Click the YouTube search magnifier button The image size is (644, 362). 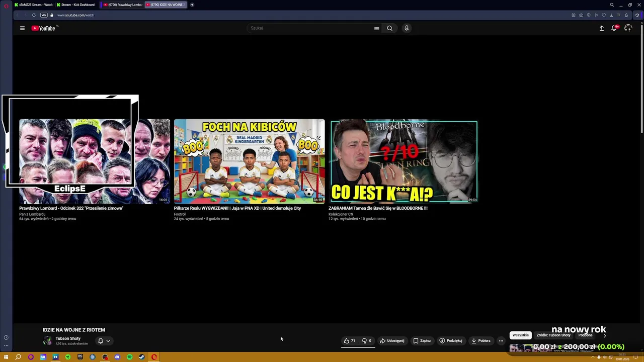[x=389, y=28]
